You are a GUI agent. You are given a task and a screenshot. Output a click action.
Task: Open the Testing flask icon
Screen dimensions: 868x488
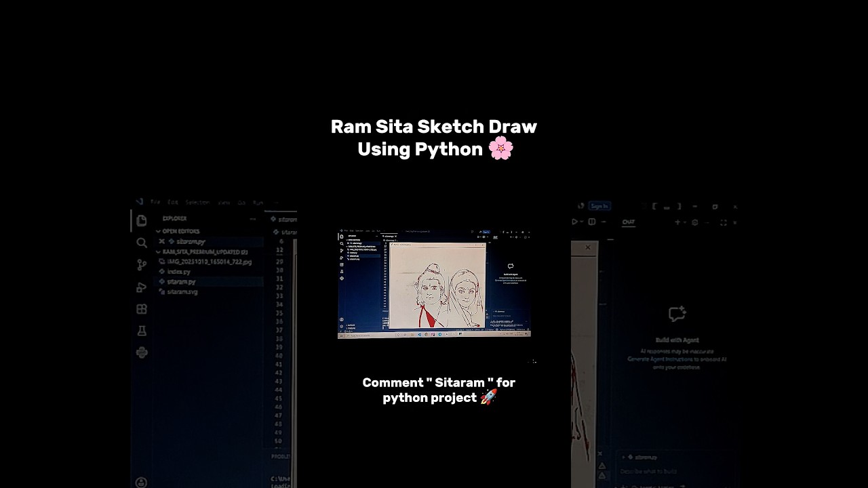coord(141,331)
